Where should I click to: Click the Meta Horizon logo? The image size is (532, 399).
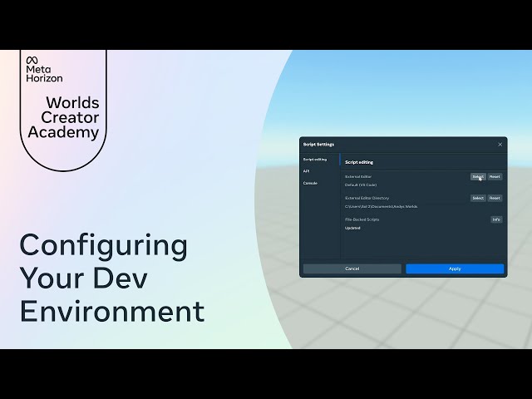[x=44, y=69]
